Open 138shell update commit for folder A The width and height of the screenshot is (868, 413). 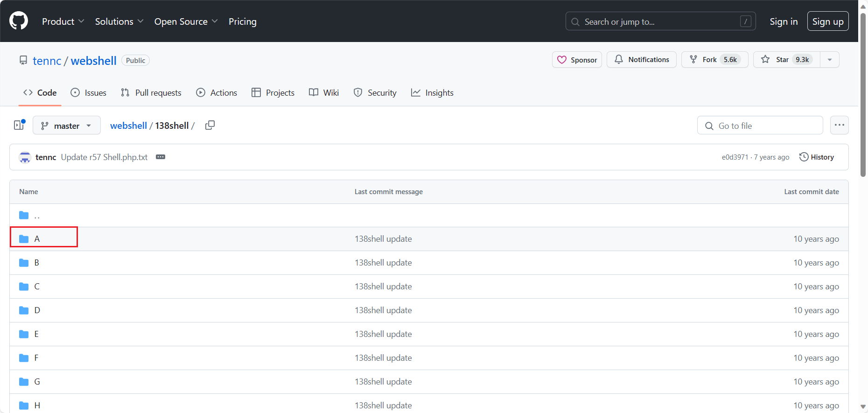(383, 239)
